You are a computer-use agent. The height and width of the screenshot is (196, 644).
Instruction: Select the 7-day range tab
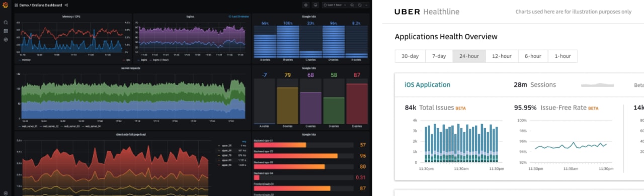pyautogui.click(x=439, y=56)
